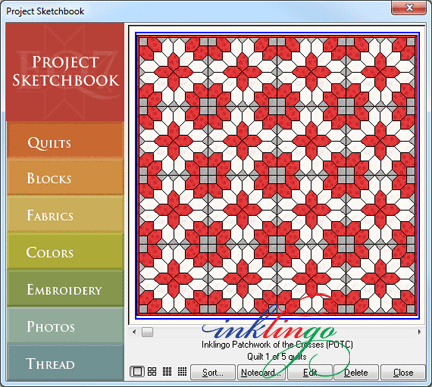
Task: Switch to four-quilt grid view icon
Action: click(x=152, y=372)
